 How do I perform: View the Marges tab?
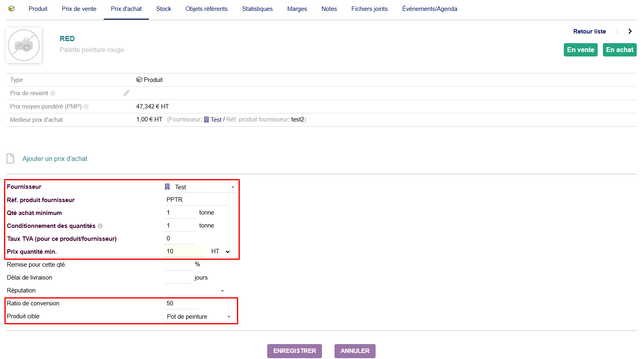297,9
